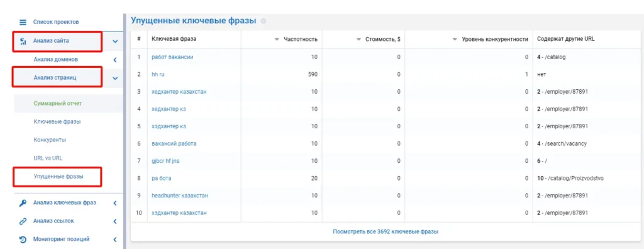Open keyword link hh ru

(x=158, y=74)
